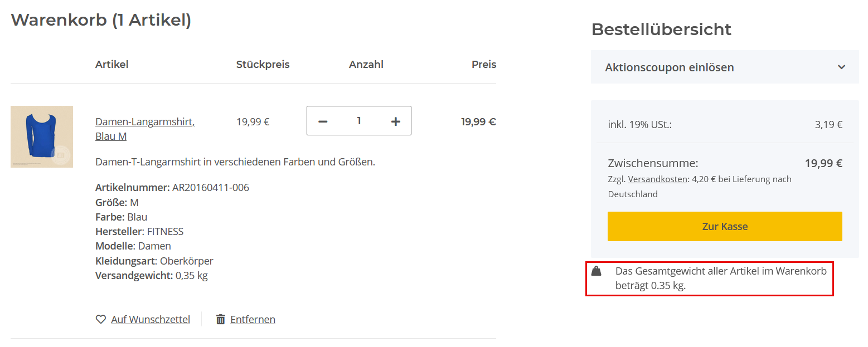Viewport: 868px width, 347px height.
Task: Decrease quantity with the minus button
Action: point(323,121)
